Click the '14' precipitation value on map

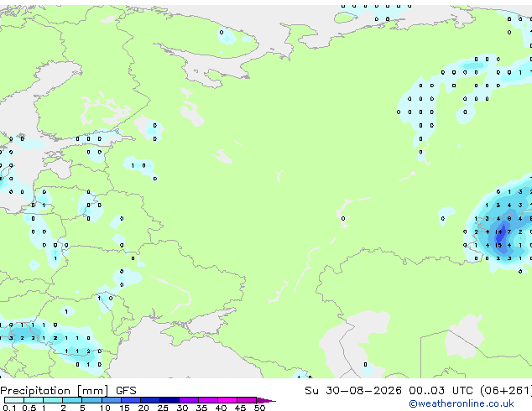coord(498,232)
